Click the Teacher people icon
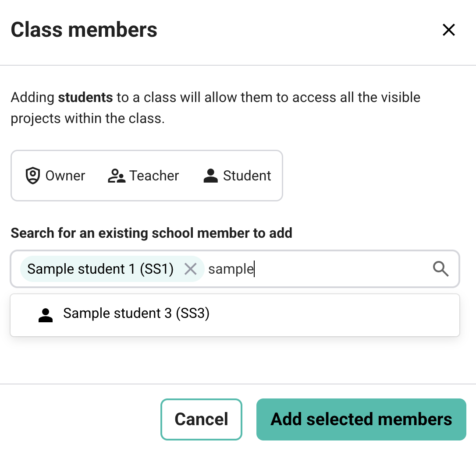This screenshot has height=451, width=476. pos(117,176)
